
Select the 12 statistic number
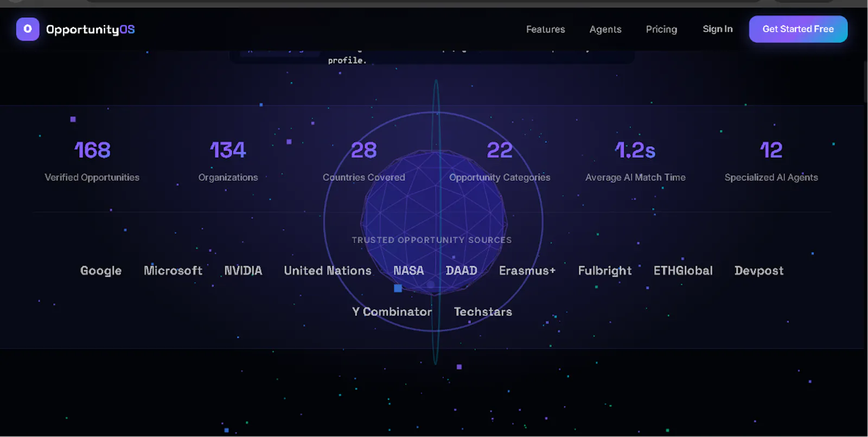click(771, 150)
